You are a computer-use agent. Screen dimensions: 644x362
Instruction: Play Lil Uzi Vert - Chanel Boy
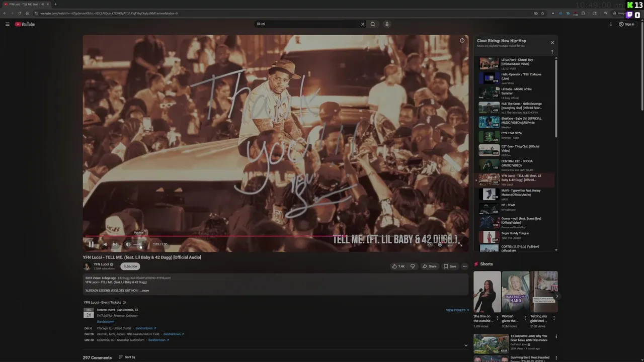(x=514, y=63)
